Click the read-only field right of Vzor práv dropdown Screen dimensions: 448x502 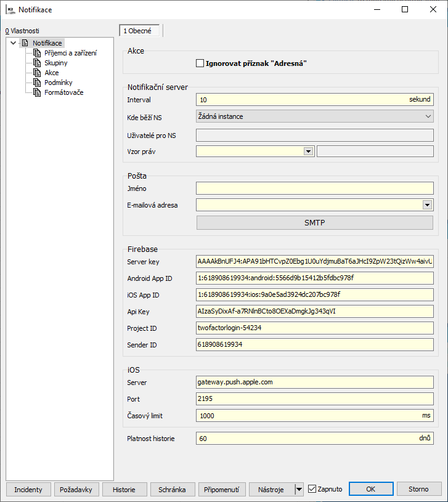(x=375, y=152)
